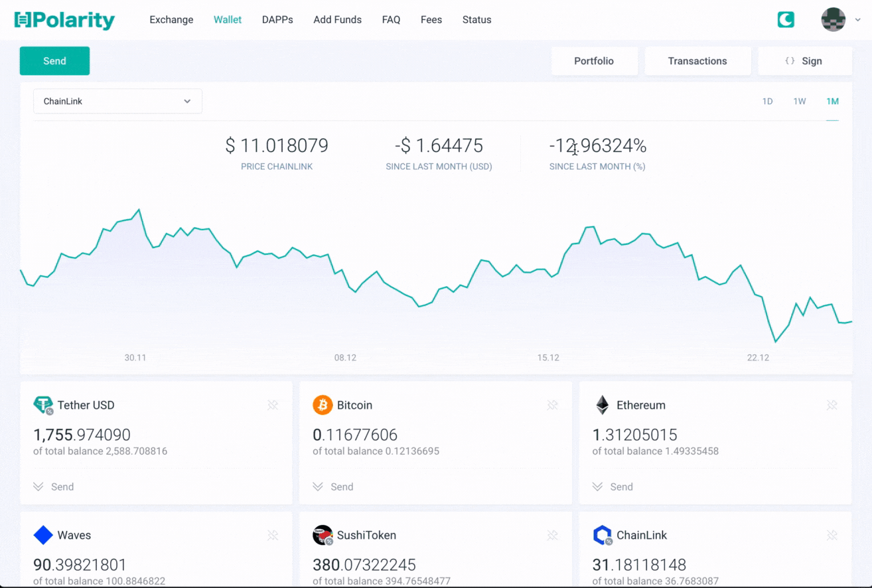Screen dimensions: 872x588
Task: Open Add Funds page
Action: click(x=337, y=20)
